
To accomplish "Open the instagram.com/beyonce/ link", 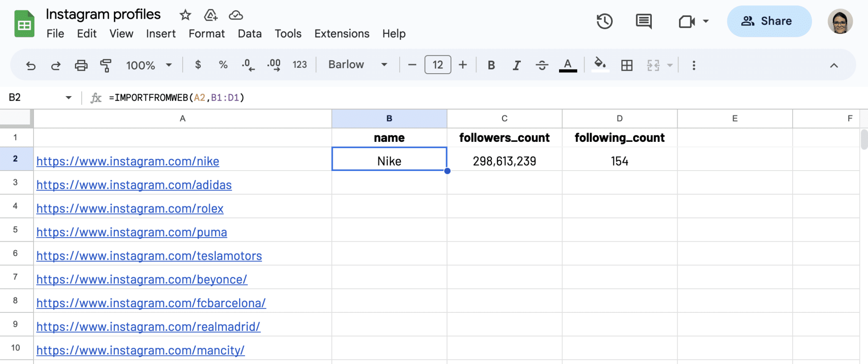I will coord(142,280).
